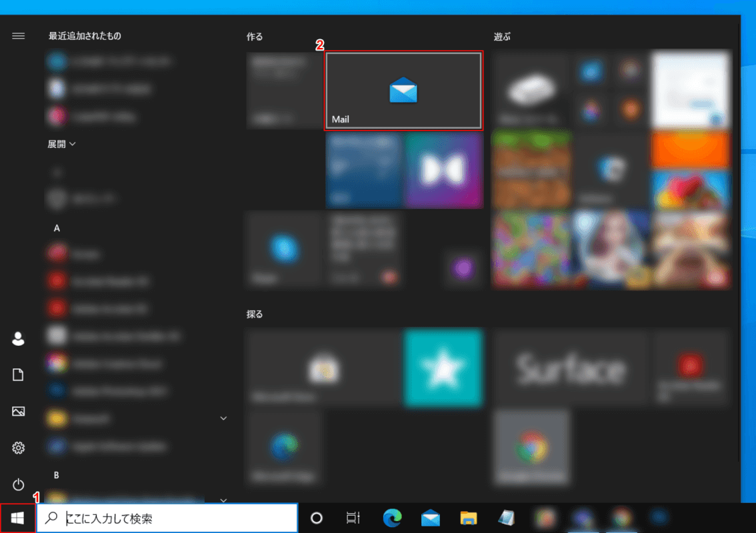Image resolution: width=756 pixels, height=533 pixels.
Task: Expand the 展開 recently added list
Action: (x=61, y=144)
